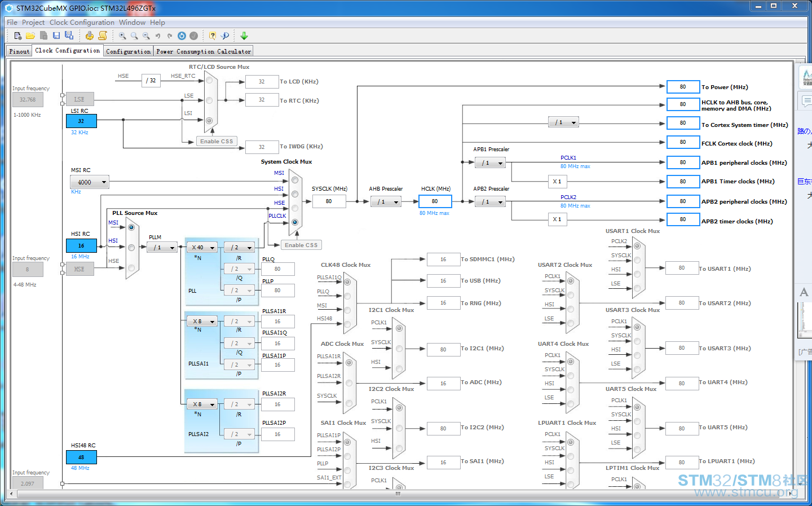Select HSE in the System Clock Mux
The image size is (812, 506).
294,208
